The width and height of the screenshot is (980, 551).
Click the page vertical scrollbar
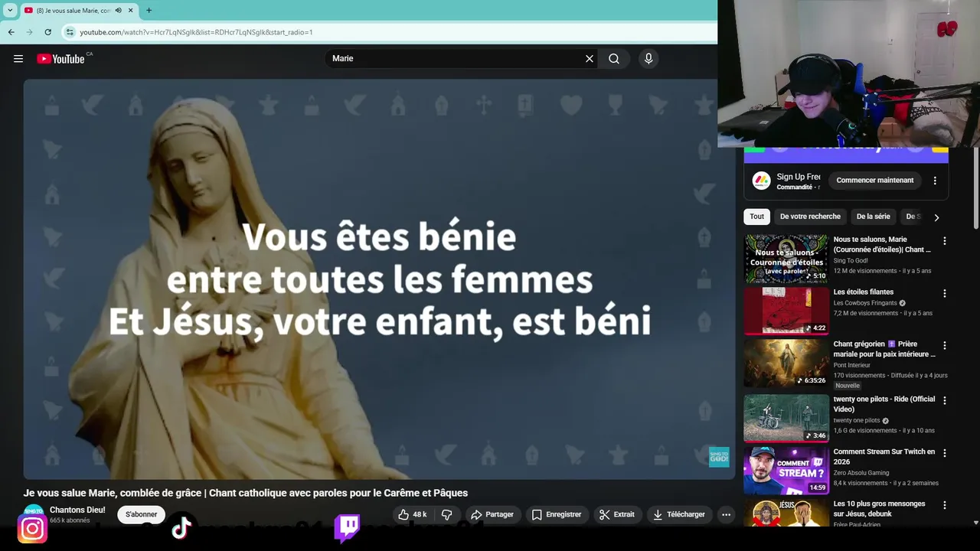tap(975, 187)
